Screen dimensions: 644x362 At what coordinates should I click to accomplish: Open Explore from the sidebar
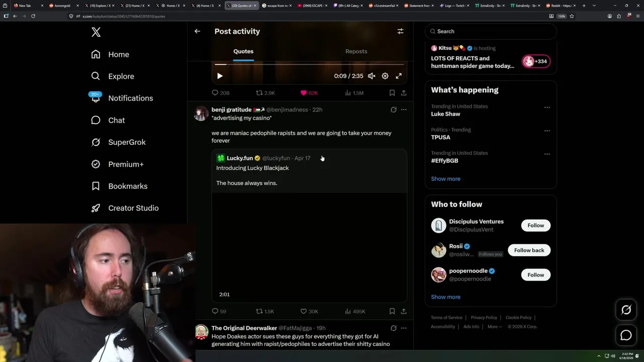[x=113, y=76]
